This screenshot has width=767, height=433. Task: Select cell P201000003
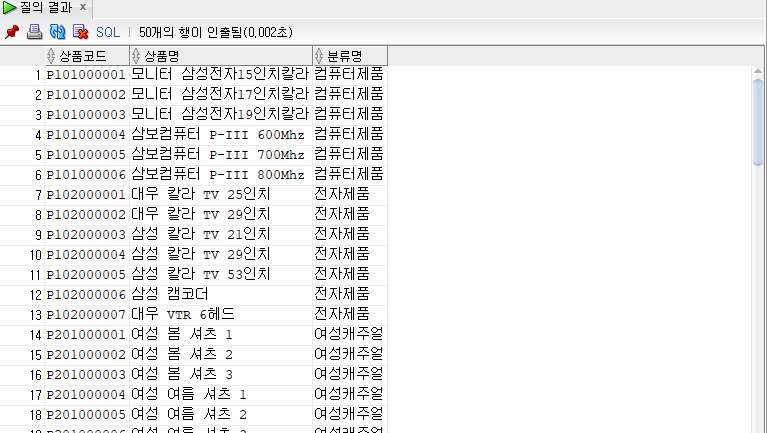point(87,375)
